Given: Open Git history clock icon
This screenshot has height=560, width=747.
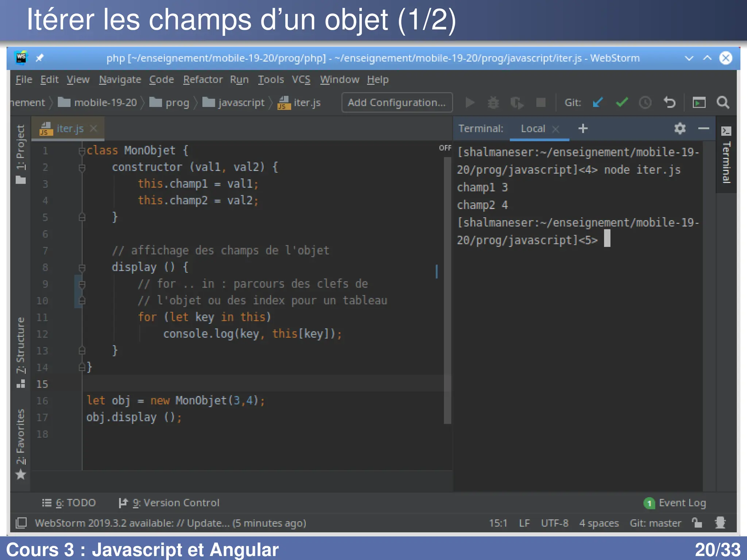Looking at the screenshot, I should click(645, 103).
